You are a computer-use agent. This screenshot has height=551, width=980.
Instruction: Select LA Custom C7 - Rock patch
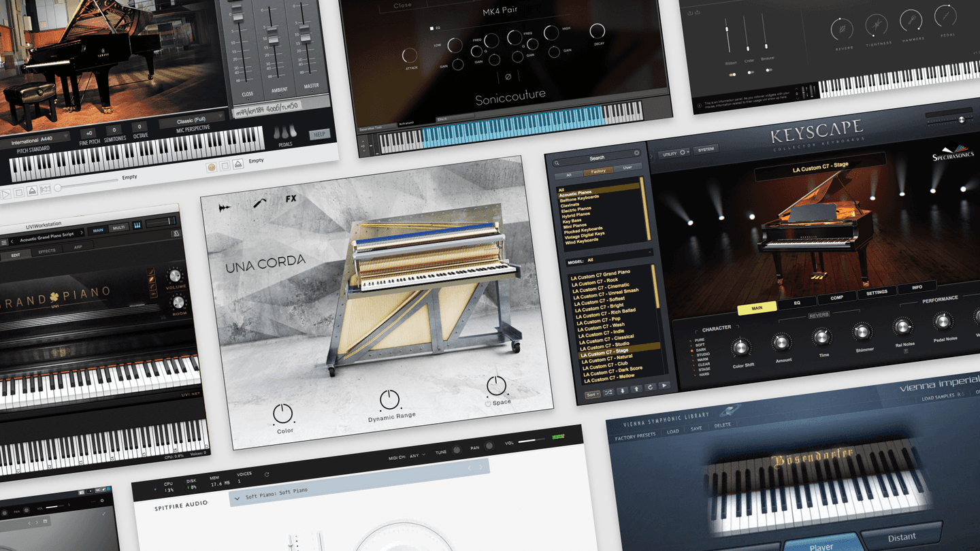(594, 281)
